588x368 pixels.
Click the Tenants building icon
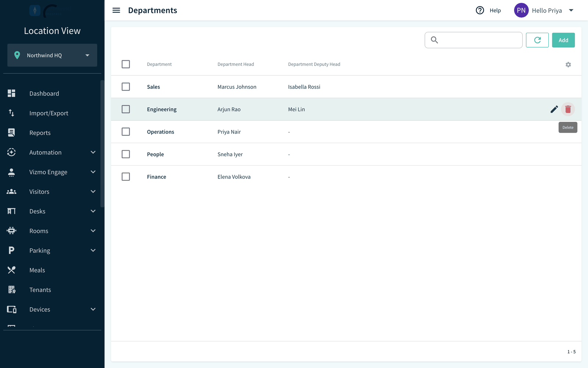coord(12,290)
